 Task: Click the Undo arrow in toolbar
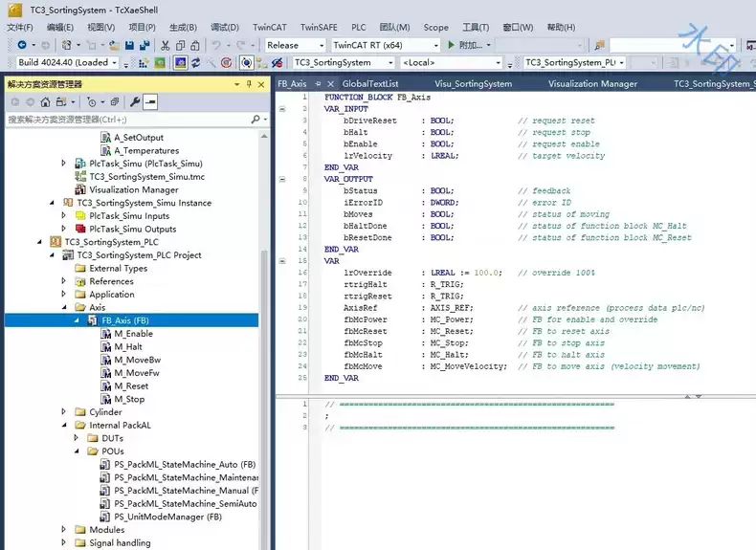tap(216, 45)
